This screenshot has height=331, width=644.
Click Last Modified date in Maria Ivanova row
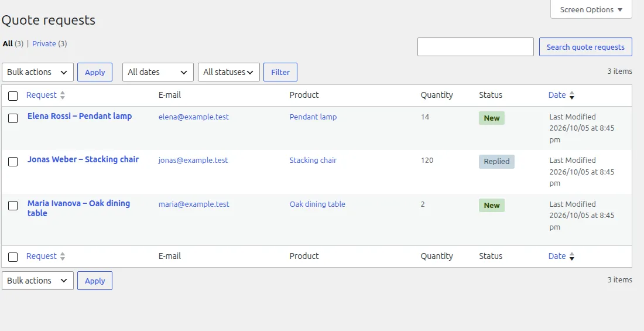582,216
